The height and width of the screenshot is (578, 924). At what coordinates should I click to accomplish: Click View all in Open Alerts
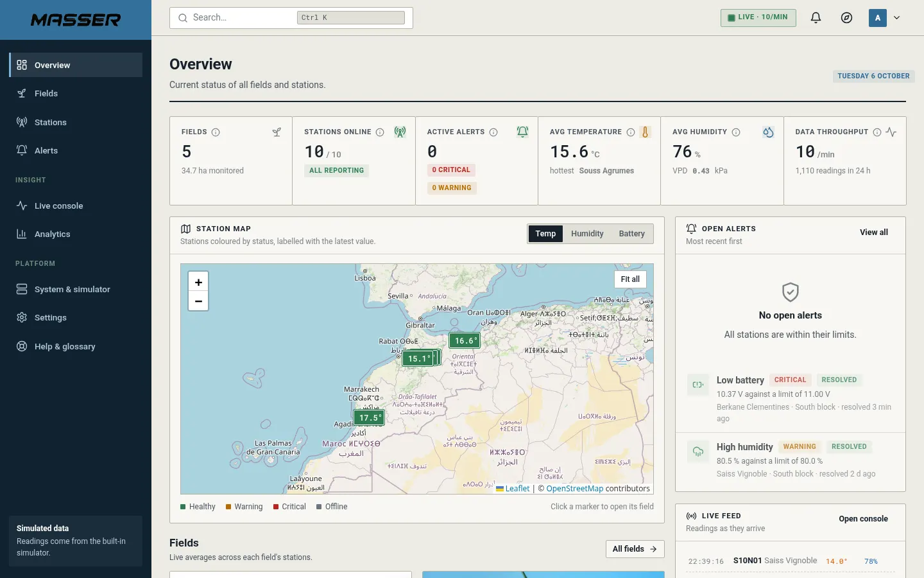click(x=874, y=232)
